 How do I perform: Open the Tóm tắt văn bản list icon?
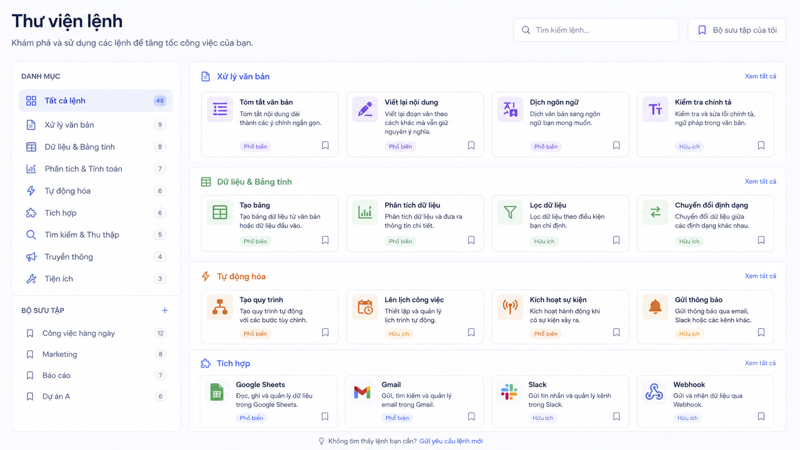[220, 109]
